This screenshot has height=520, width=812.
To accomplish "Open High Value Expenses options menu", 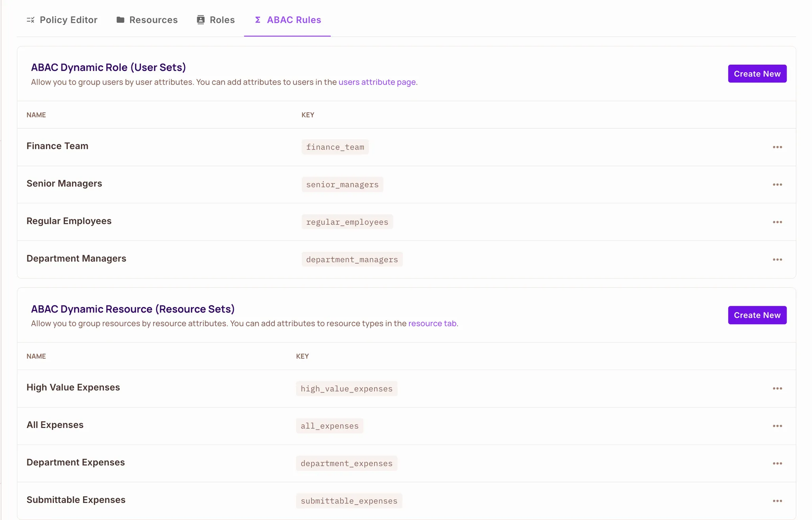I will pyautogui.click(x=777, y=388).
